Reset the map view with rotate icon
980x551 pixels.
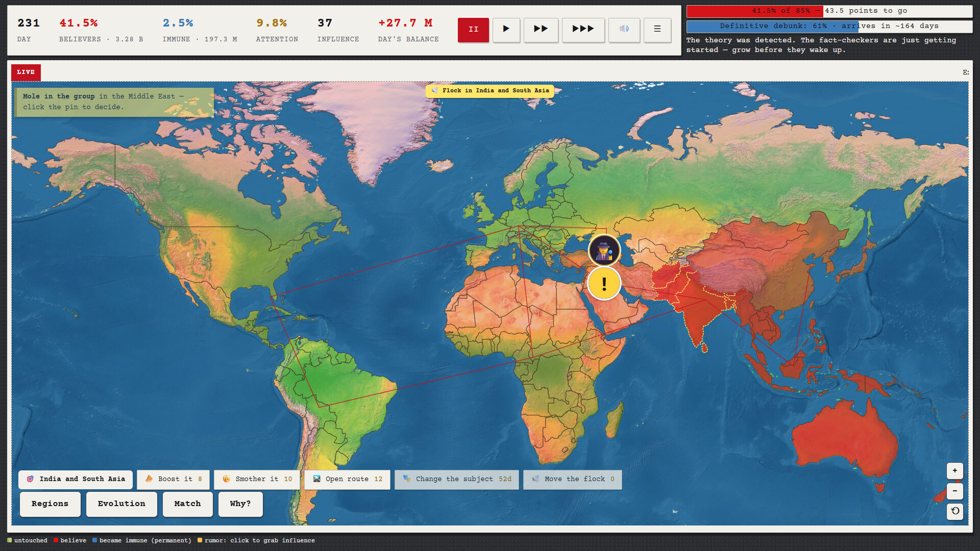955,511
